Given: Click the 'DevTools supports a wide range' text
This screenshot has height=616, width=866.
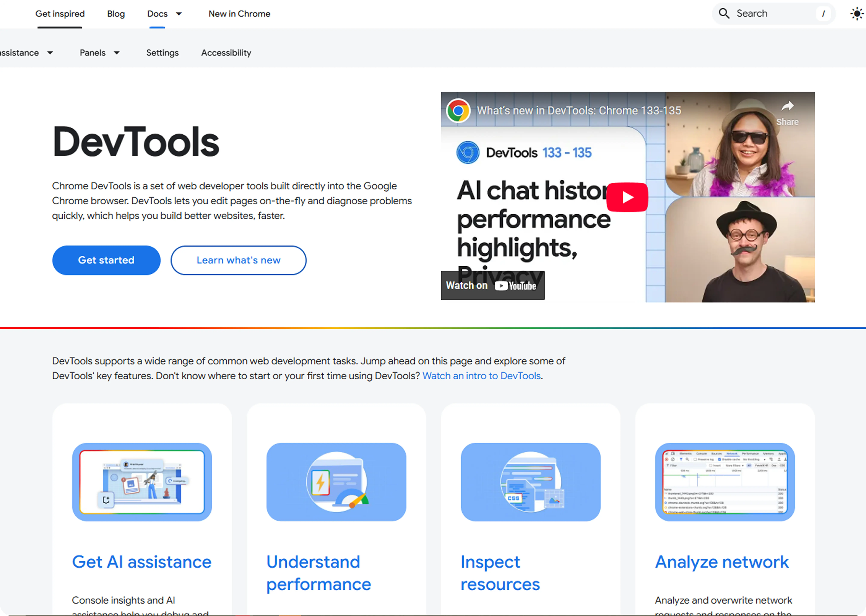Looking at the screenshot, I should [x=309, y=368].
